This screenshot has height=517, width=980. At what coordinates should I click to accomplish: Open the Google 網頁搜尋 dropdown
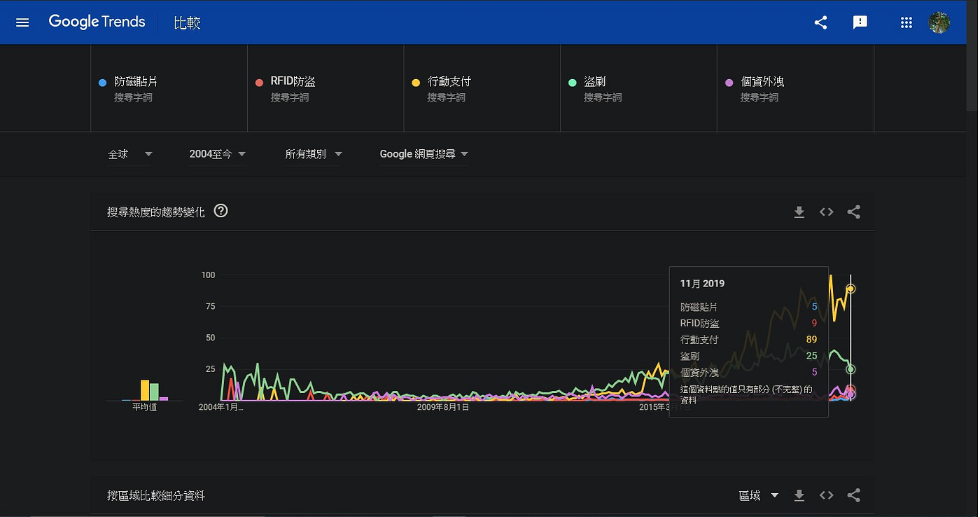(x=424, y=154)
